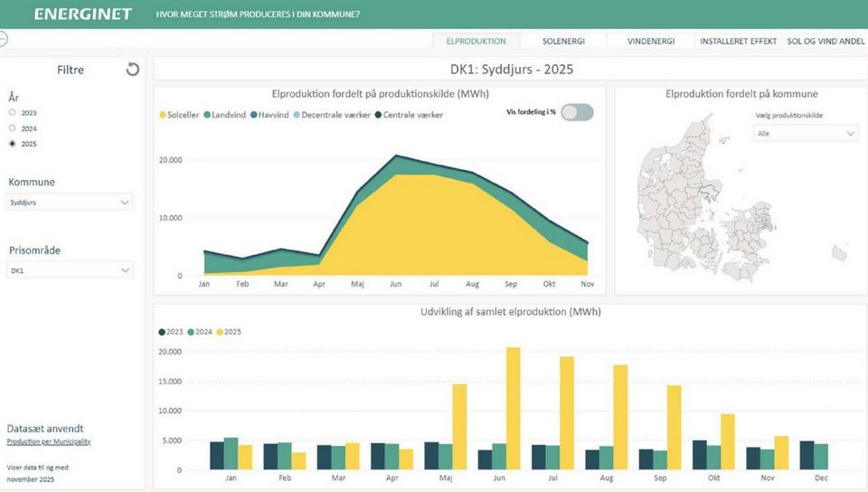This screenshot has width=868, height=492.
Task: Click the ENERGINET logo
Action: [83, 14]
